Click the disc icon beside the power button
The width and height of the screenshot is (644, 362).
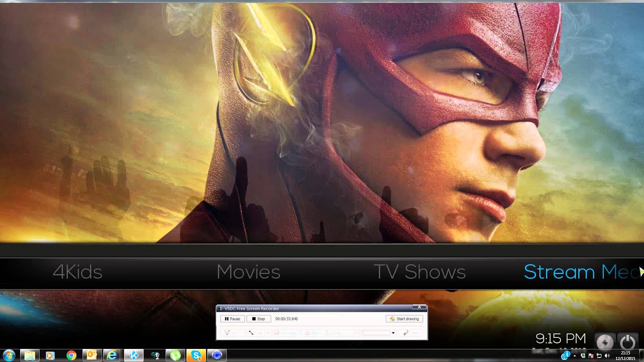[x=605, y=342]
